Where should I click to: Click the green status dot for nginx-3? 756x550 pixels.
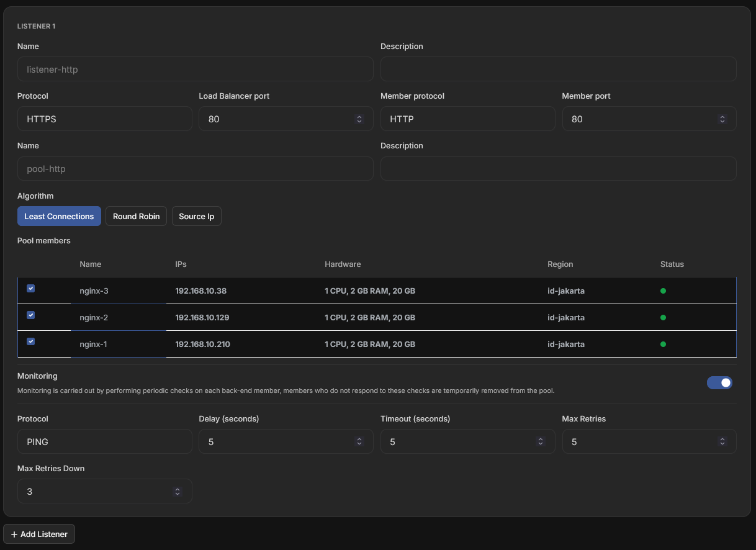pos(663,291)
